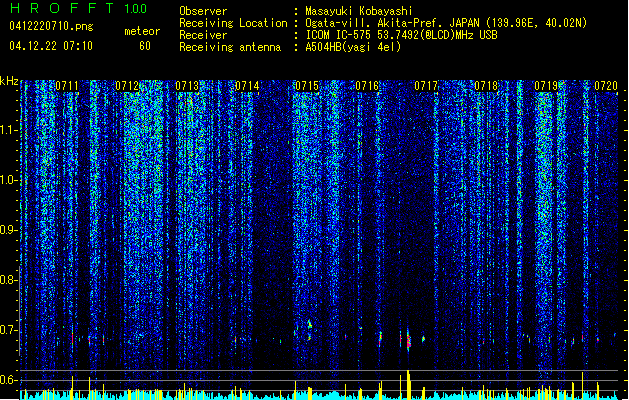Screen dimensions: 629x400
Task: Click the version number 1.0.0
Action: click(136, 9)
